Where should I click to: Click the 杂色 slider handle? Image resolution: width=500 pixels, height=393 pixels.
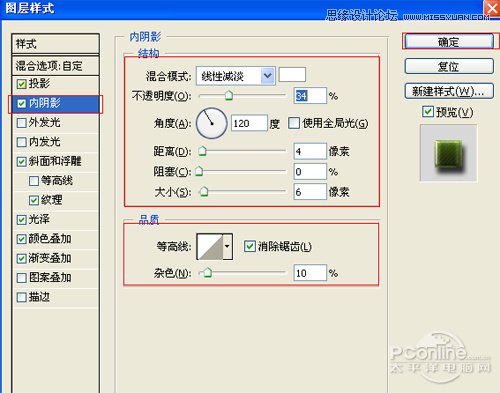207,273
